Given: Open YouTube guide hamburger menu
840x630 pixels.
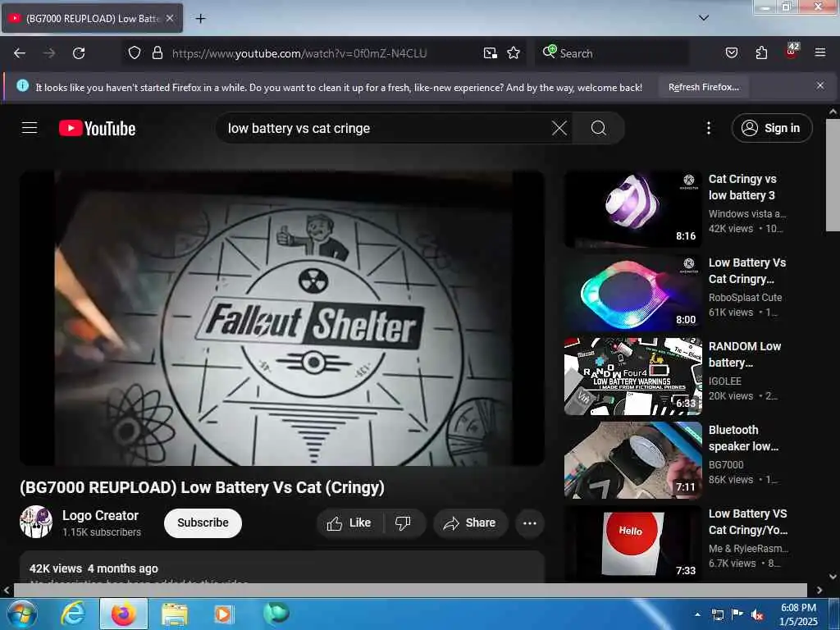Looking at the screenshot, I should (30, 128).
